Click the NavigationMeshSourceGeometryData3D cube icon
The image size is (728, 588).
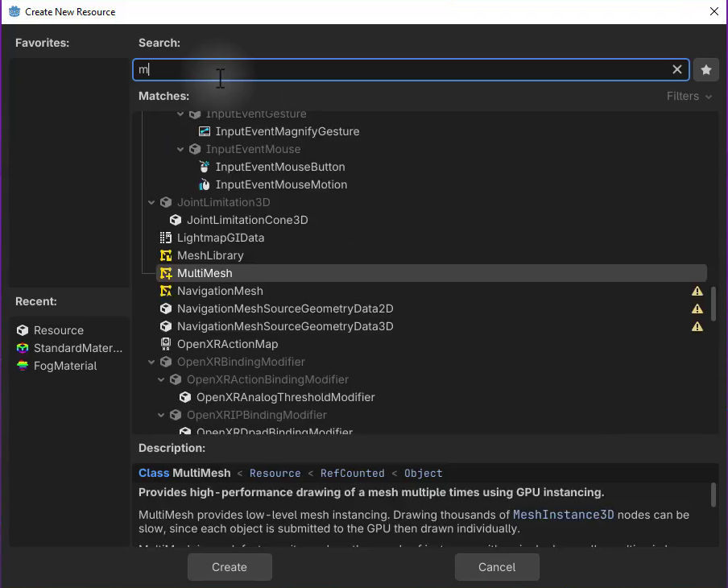tap(166, 326)
